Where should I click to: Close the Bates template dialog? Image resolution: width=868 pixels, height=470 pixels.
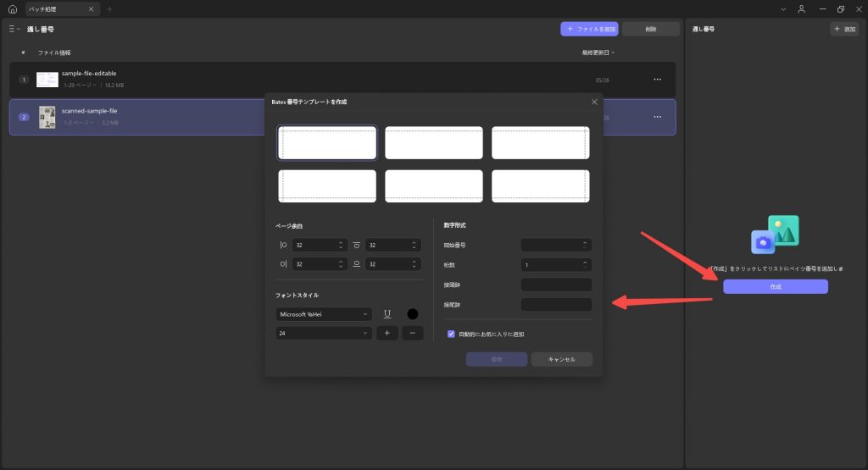tap(594, 102)
